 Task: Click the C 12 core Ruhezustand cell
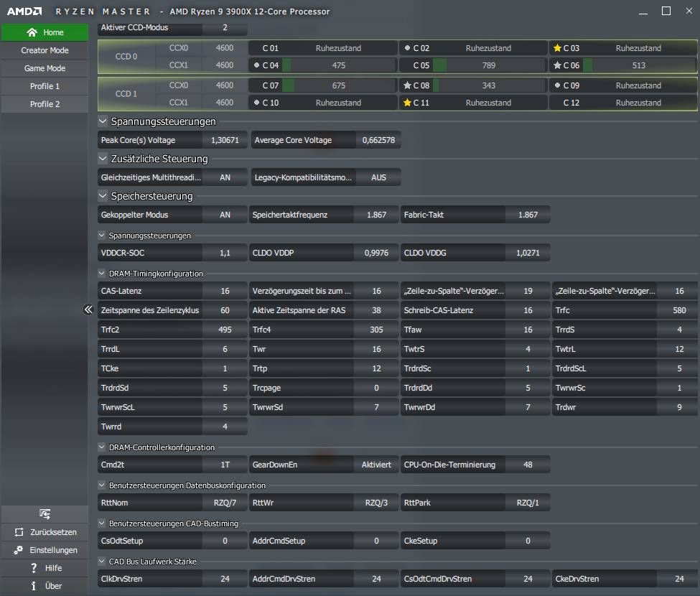point(624,103)
